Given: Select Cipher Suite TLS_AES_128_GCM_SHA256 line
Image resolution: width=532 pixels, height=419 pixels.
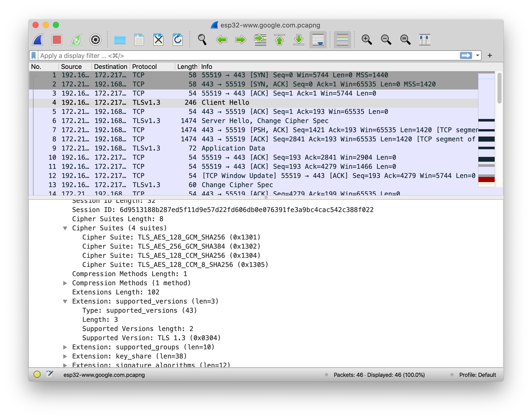Looking at the screenshot, I should click(x=171, y=237).
